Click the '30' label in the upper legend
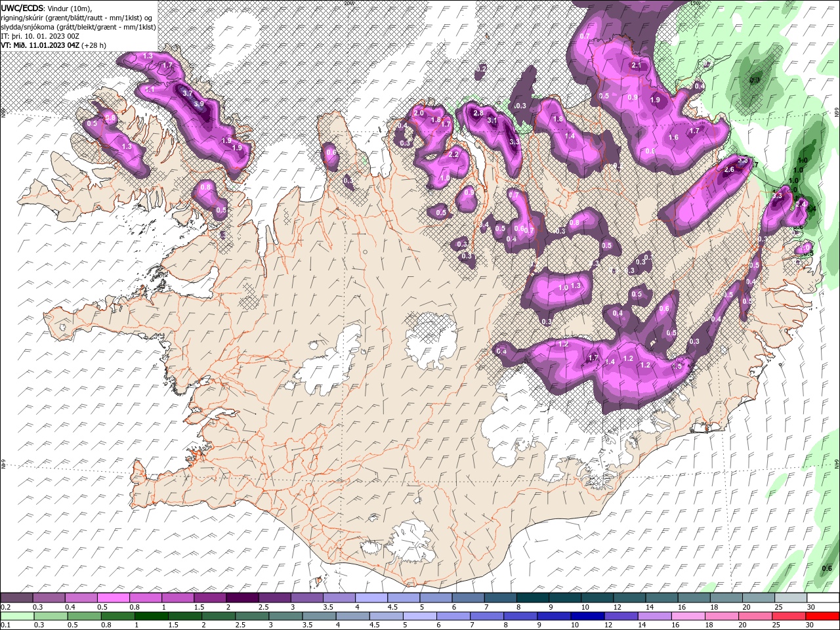Viewport: 840px width, 630px height. point(811,607)
